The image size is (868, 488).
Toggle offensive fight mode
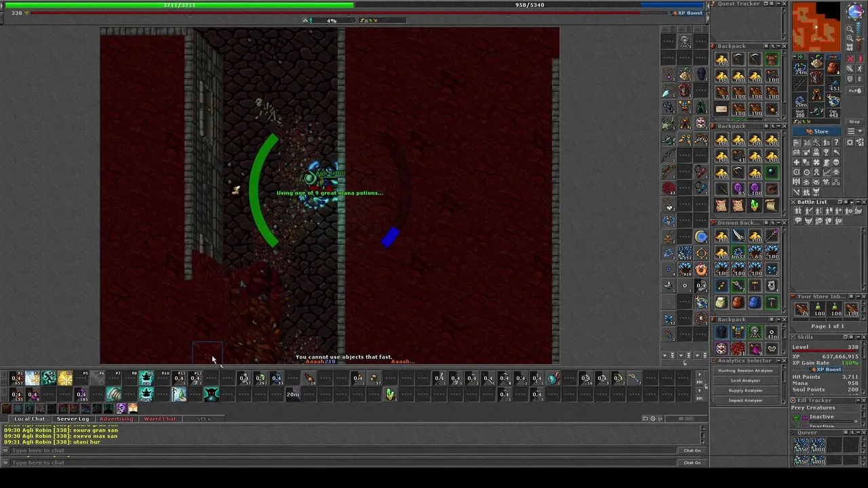coord(850,59)
